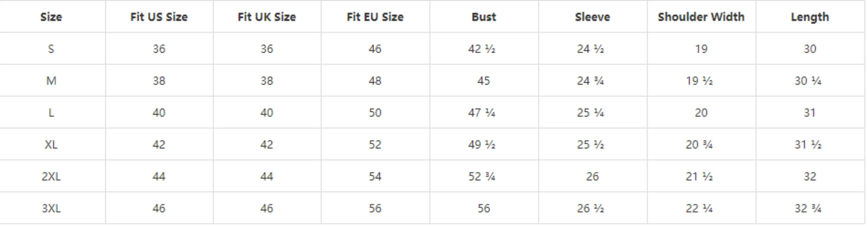Screen dimensions: 868x226
Task: Select the 3XL size row label
Action: click(51, 208)
